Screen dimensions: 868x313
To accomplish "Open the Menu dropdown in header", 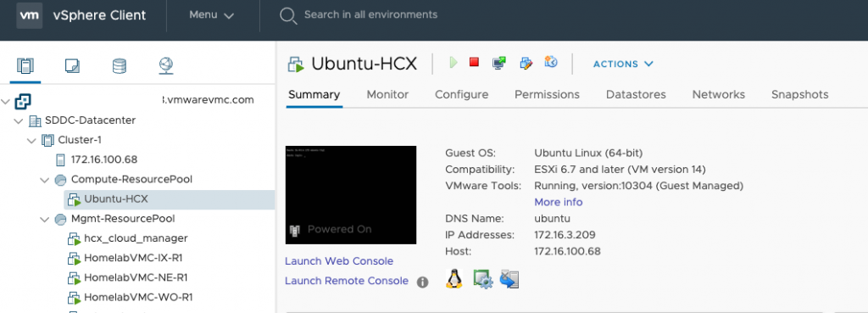I will [212, 15].
